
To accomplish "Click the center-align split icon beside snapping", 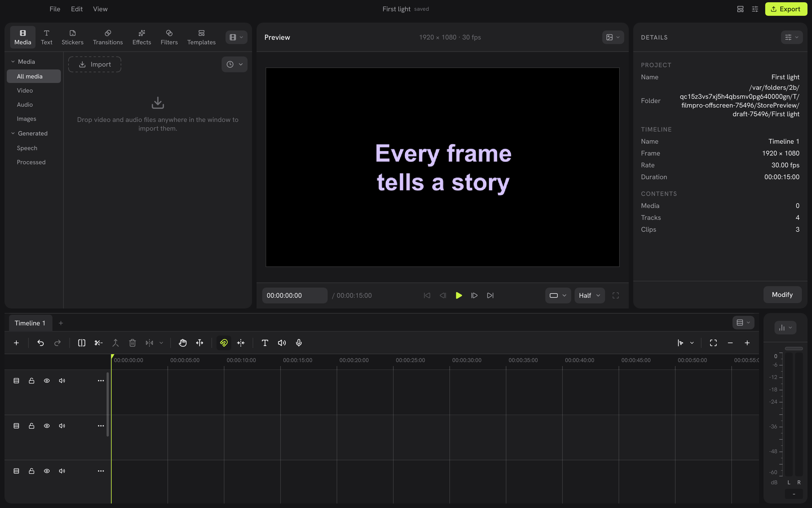I will (x=241, y=343).
